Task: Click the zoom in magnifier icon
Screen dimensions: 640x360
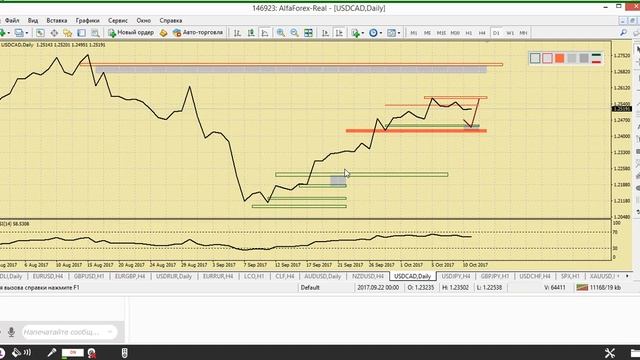Action: pyautogui.click(x=281, y=33)
